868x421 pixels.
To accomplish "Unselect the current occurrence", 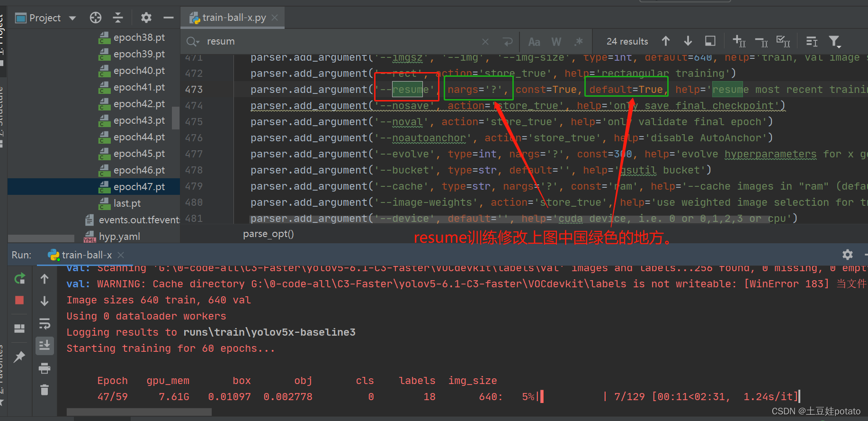I will pyautogui.click(x=761, y=42).
